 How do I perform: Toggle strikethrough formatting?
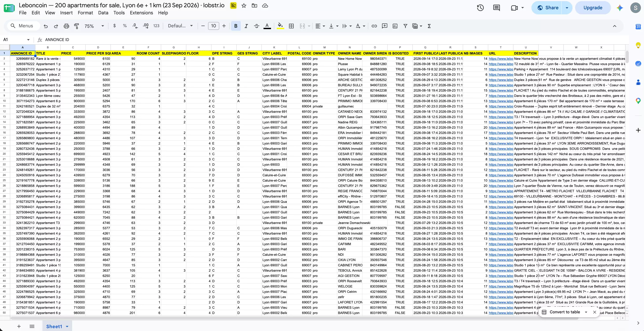tap(256, 26)
